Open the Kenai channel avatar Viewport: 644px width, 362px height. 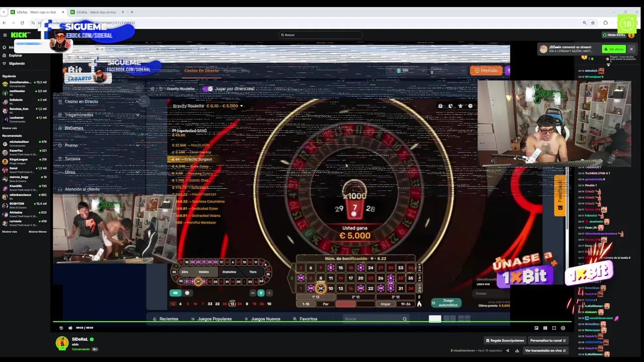click(5, 169)
